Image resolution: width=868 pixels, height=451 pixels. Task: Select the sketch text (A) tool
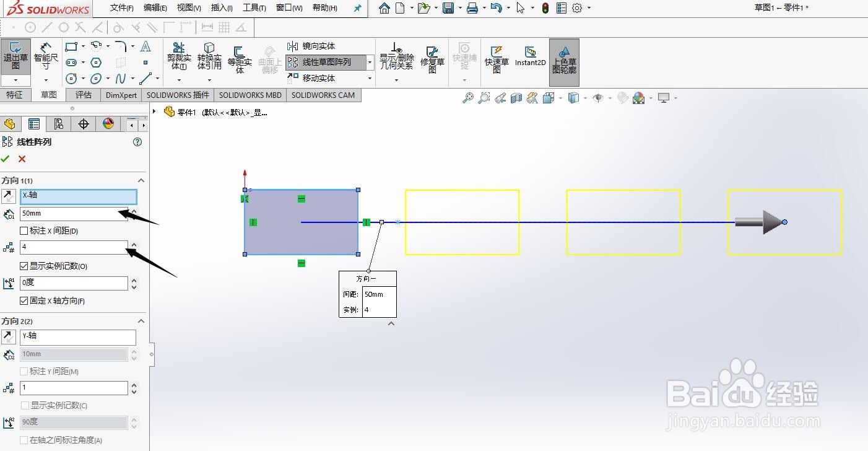(145, 46)
